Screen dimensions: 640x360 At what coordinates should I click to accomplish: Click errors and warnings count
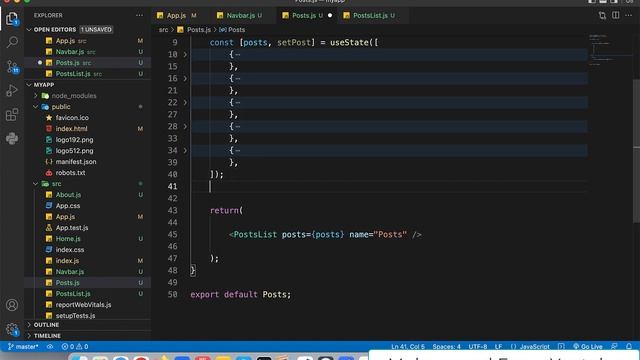click(75, 347)
